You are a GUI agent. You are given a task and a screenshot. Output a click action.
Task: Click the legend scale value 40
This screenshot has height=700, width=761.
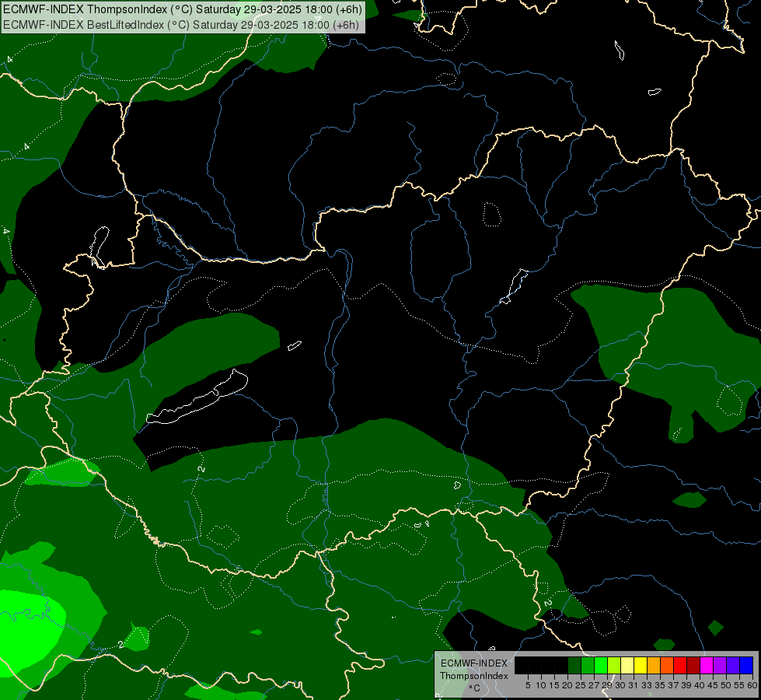700,685
